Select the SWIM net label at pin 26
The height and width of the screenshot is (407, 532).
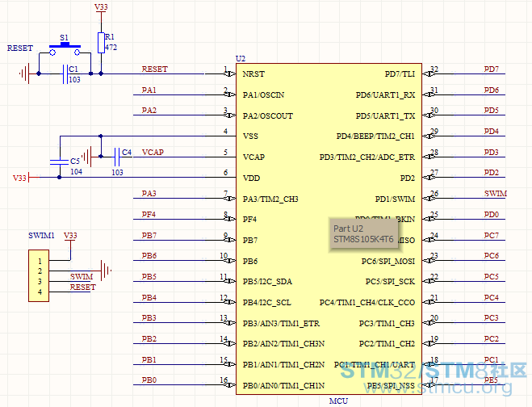(496, 194)
